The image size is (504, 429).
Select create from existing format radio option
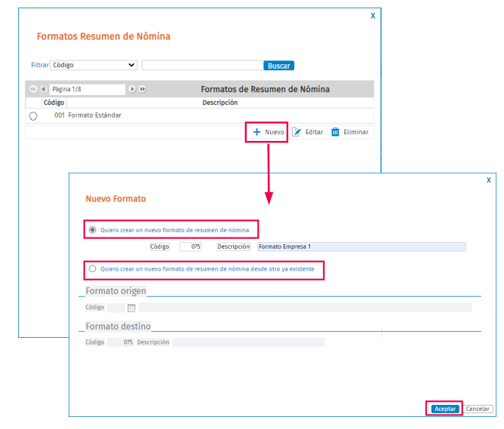(93, 268)
